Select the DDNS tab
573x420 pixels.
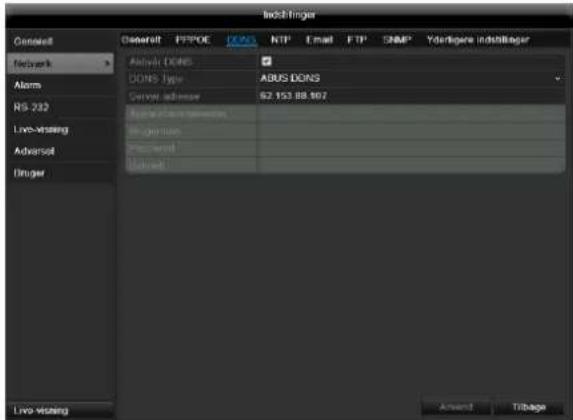coord(241,40)
